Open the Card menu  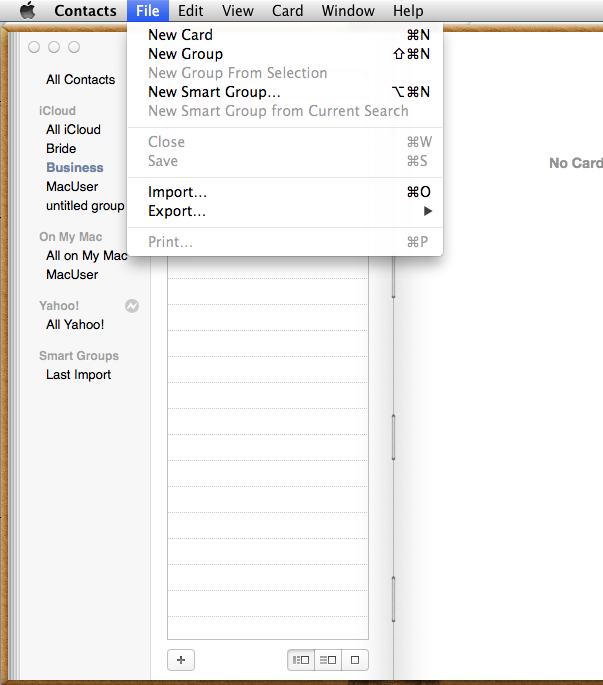(x=288, y=10)
